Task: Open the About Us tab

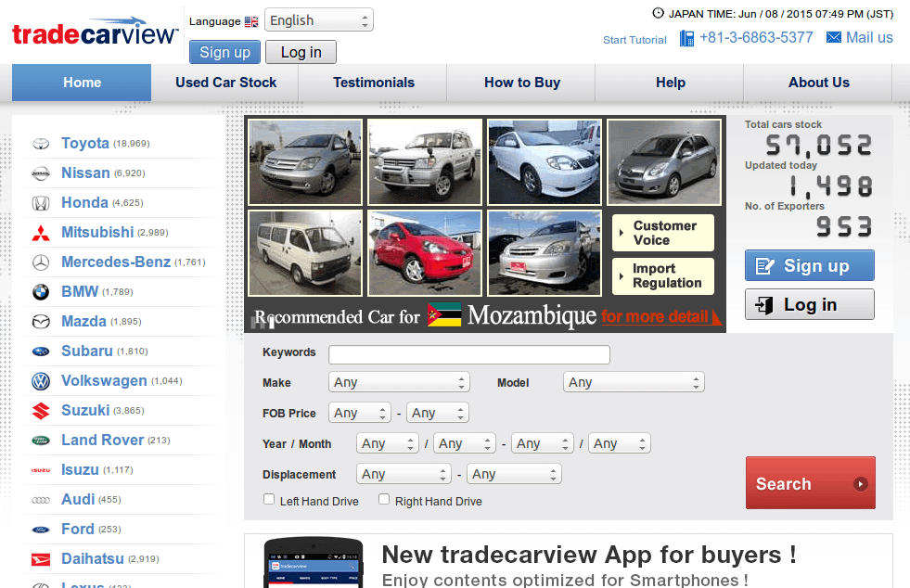Action: point(818,83)
